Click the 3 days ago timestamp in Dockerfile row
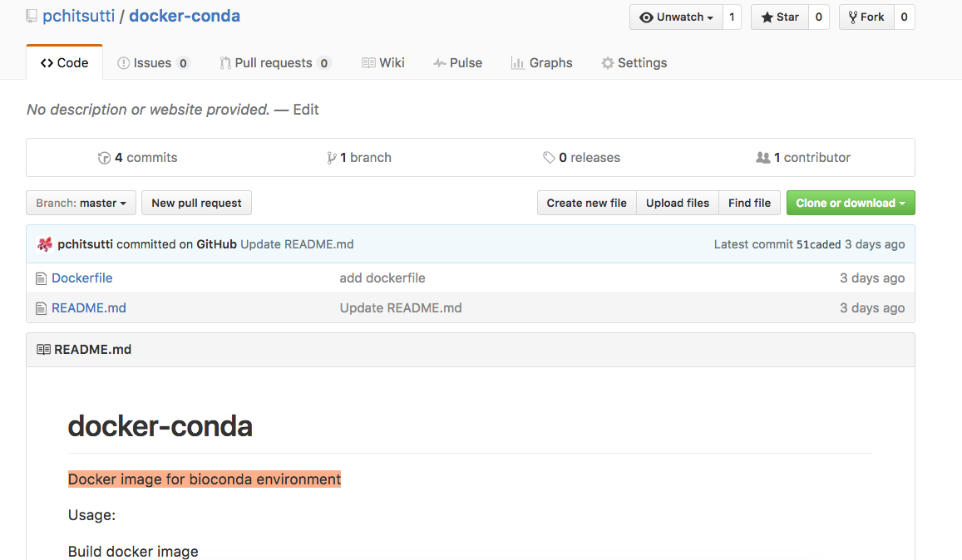The height and width of the screenshot is (560, 962). click(872, 278)
